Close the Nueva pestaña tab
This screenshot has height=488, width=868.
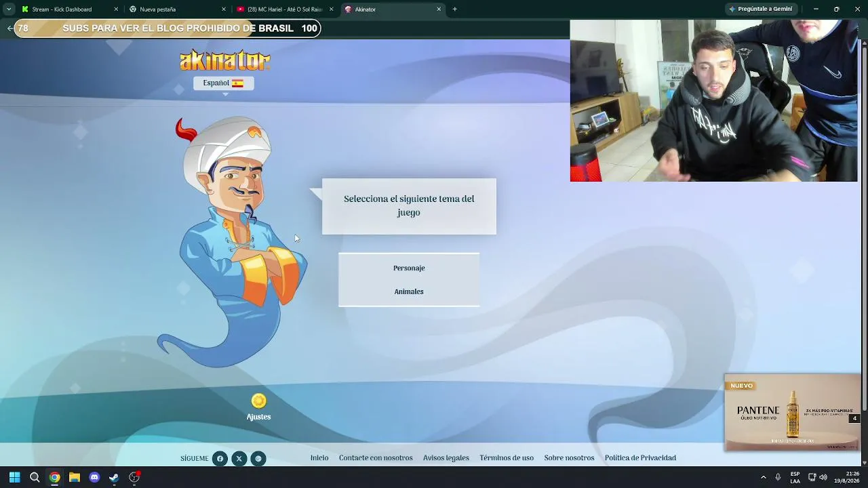[224, 9]
